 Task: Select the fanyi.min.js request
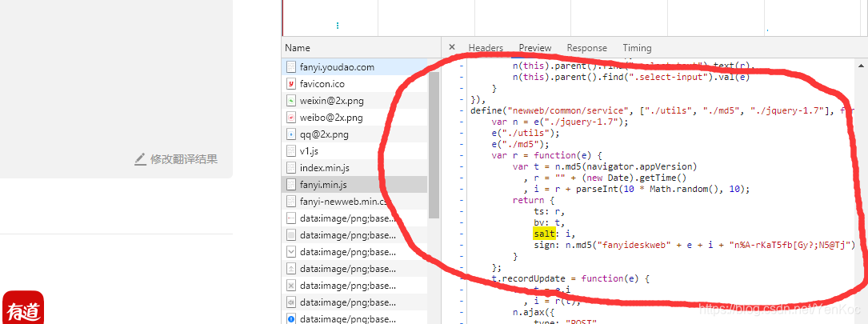[354, 185]
